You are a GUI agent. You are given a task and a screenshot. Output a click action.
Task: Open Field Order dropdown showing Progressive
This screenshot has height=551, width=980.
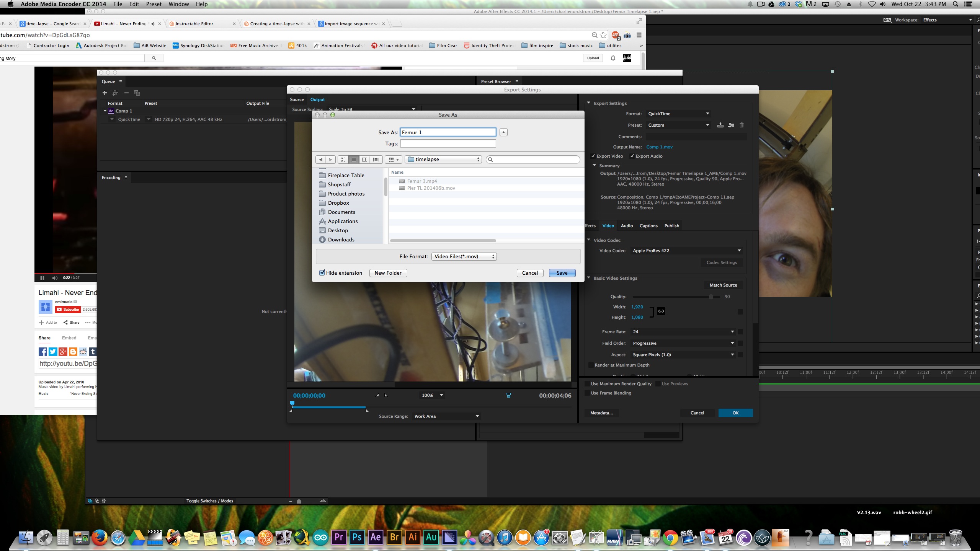click(683, 343)
